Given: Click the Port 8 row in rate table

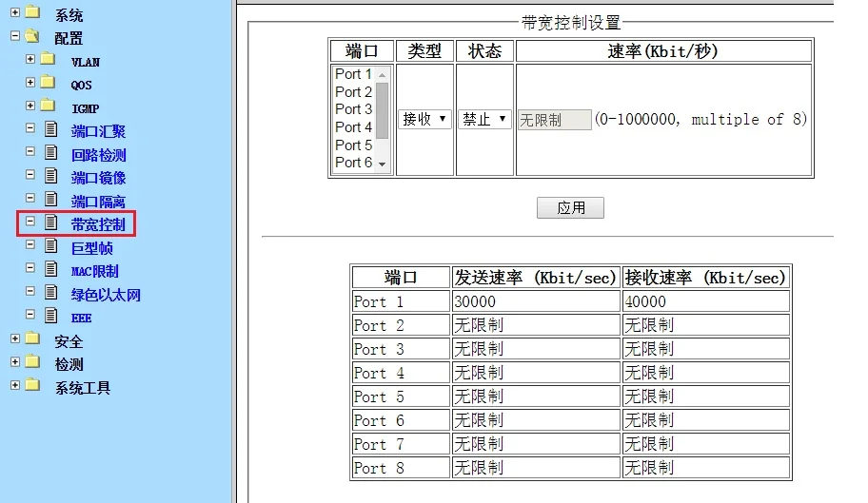Looking at the screenshot, I should point(571,468).
